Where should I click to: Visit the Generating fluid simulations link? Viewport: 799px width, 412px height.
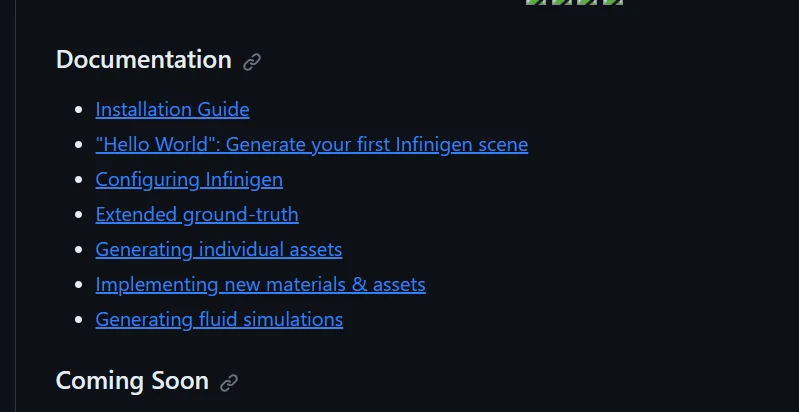coord(219,319)
